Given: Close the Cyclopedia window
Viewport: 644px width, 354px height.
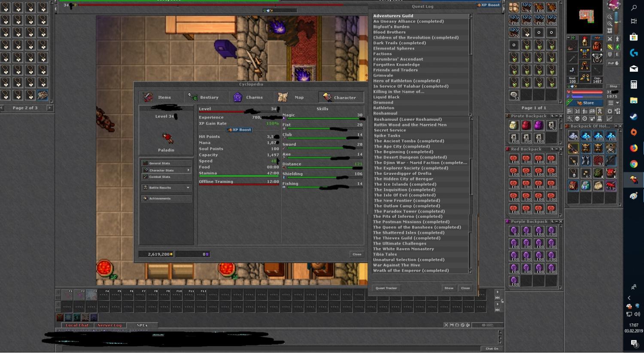Looking at the screenshot, I should (357, 254).
